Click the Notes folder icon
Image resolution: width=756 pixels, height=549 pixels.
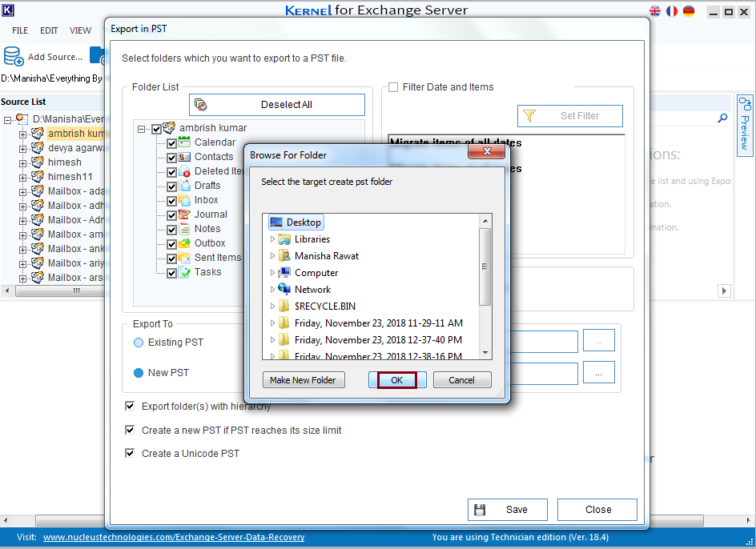(184, 229)
